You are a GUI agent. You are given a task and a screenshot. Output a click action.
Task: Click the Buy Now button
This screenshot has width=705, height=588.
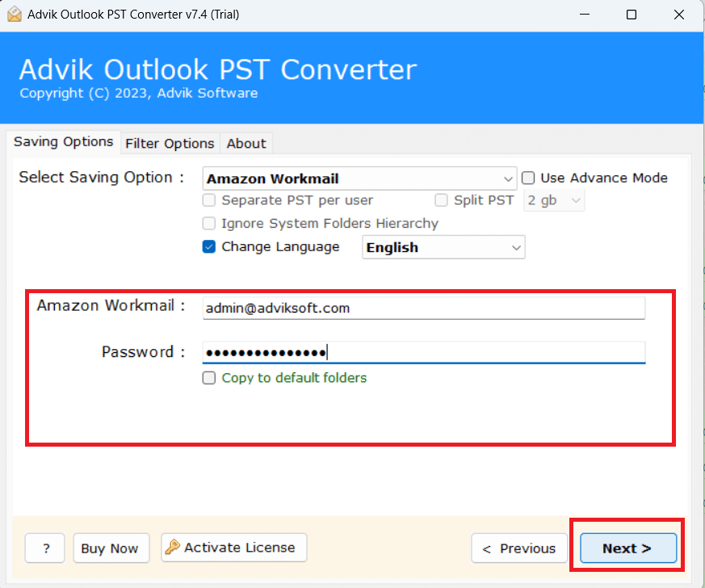tap(111, 548)
